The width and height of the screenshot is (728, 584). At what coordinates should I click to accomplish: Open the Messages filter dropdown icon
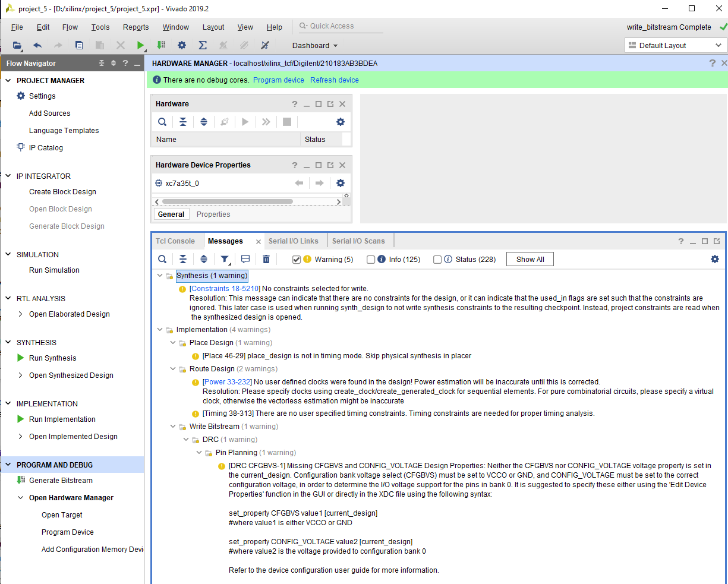[225, 259]
